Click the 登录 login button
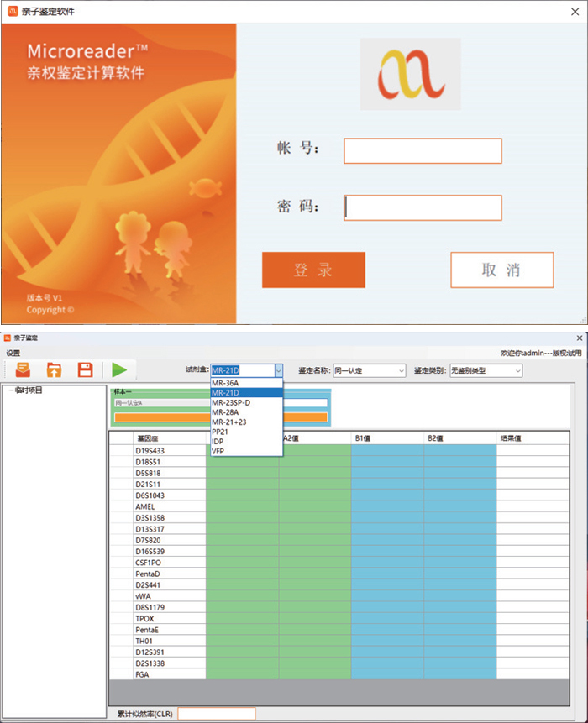Viewport: 588px width, 723px height. point(313,270)
